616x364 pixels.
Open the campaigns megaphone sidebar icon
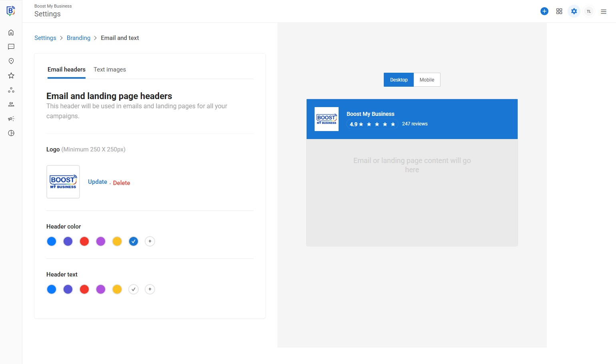(x=11, y=119)
